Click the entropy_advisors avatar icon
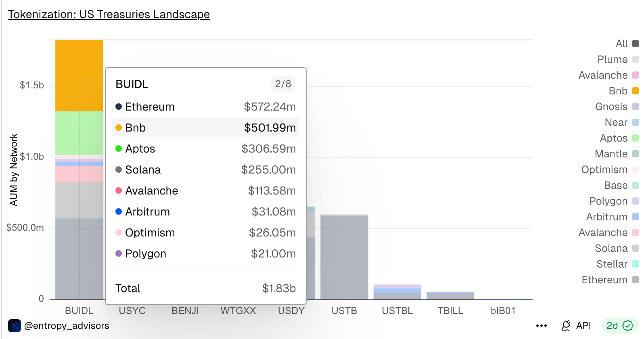 click(x=15, y=326)
